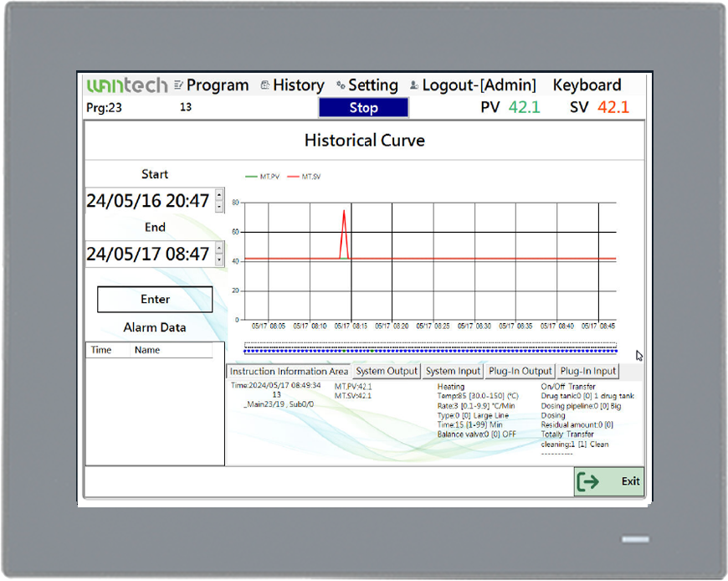Click the End date field 24/05/17 08:47

pos(150,254)
